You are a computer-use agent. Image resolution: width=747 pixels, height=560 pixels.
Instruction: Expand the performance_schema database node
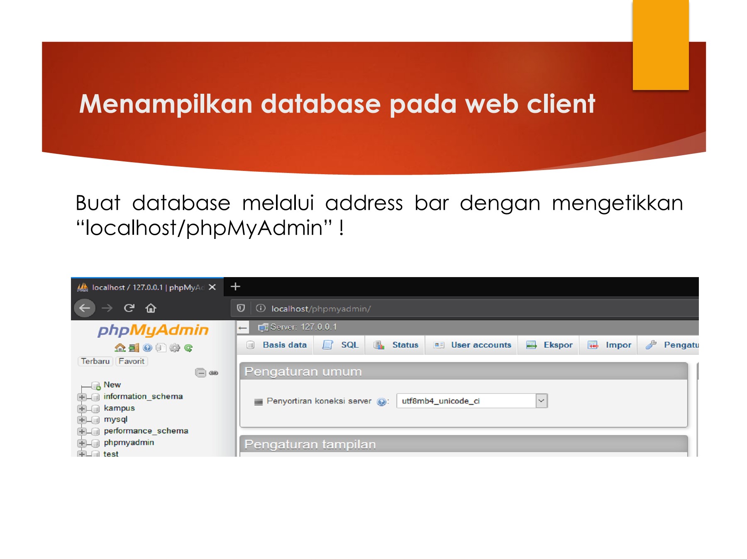click(82, 431)
